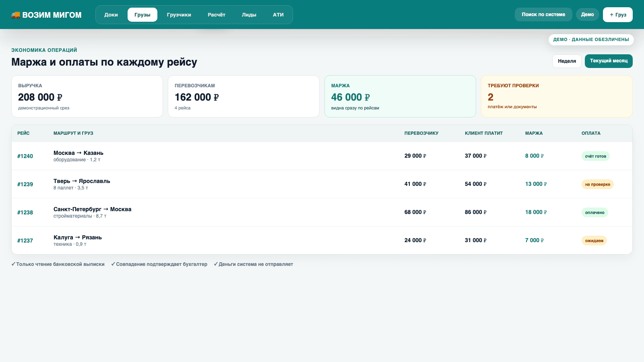Switch period to Неделя
644x362 pixels.
567,61
